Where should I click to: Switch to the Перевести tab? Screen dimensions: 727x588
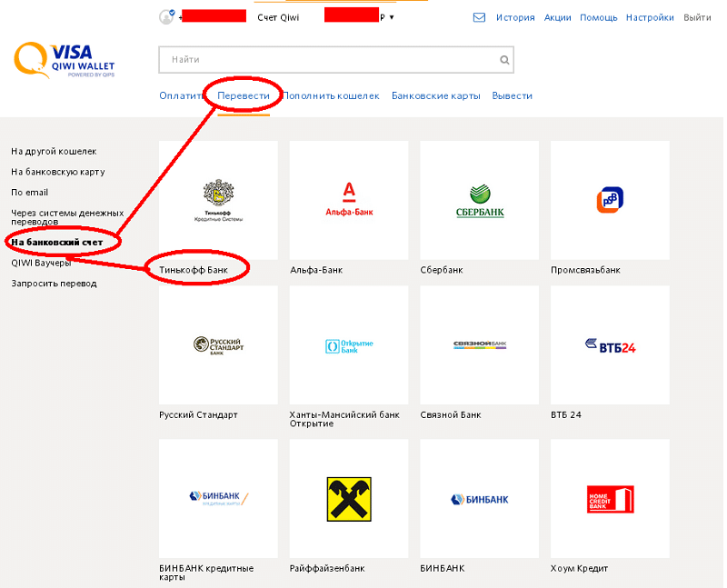[244, 95]
